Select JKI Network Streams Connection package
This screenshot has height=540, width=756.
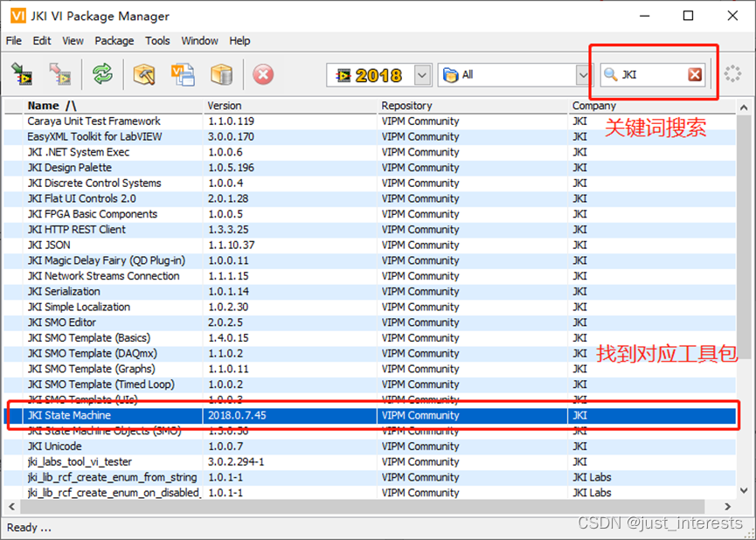point(370,276)
